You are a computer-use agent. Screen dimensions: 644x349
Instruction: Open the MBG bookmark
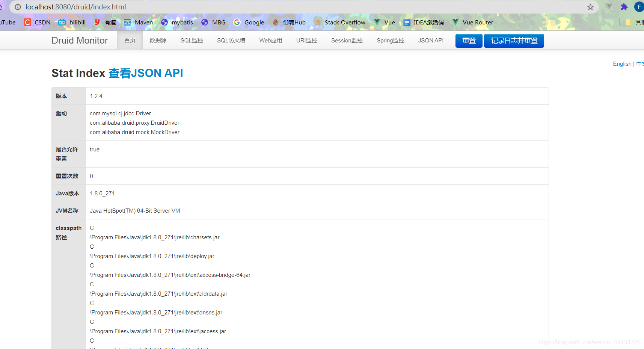pyautogui.click(x=213, y=23)
